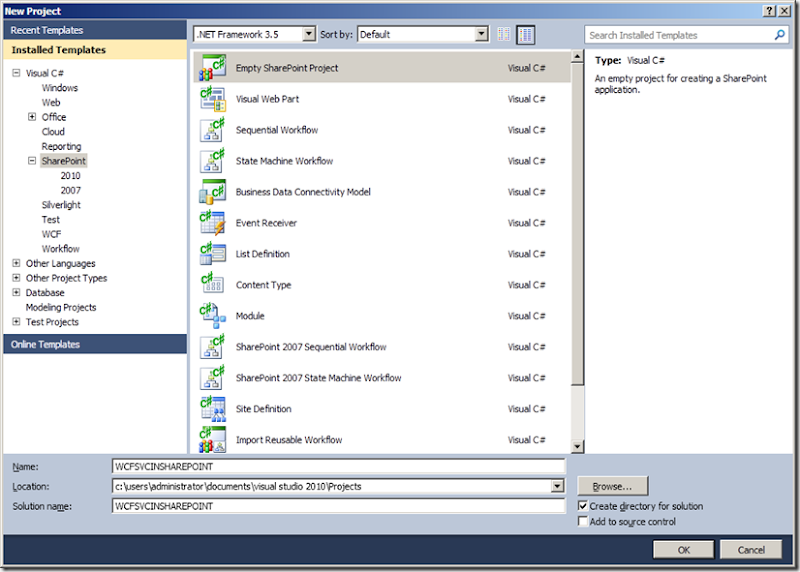Select Web under Visual C#

pyautogui.click(x=51, y=103)
